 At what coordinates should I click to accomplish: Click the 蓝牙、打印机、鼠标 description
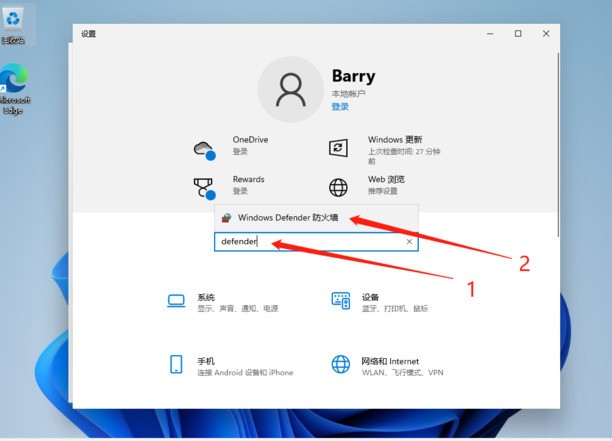click(395, 309)
